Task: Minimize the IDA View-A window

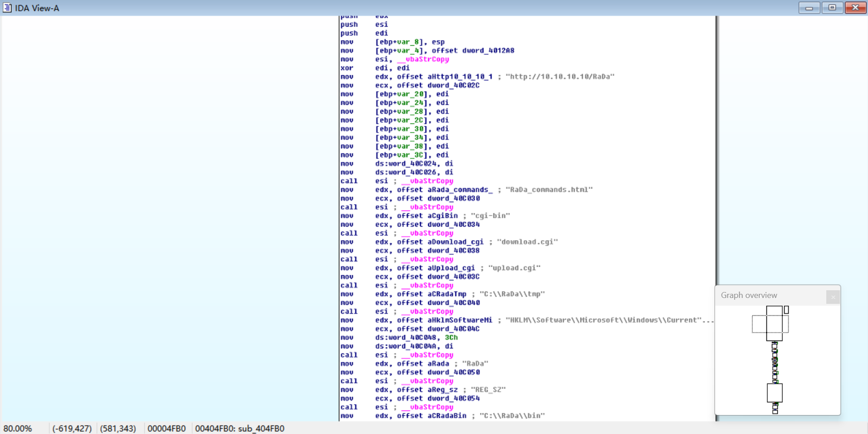Action: (809, 8)
